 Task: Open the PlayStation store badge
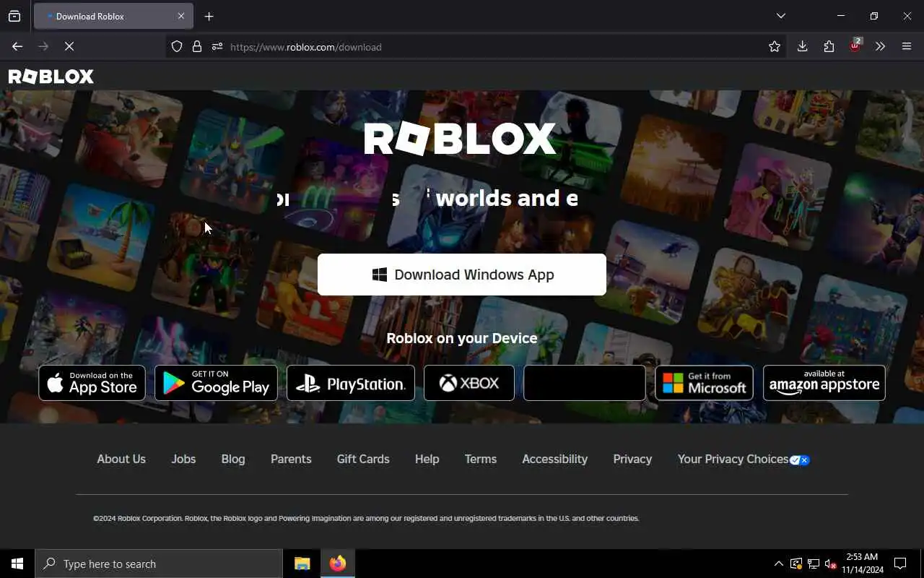[x=351, y=383]
